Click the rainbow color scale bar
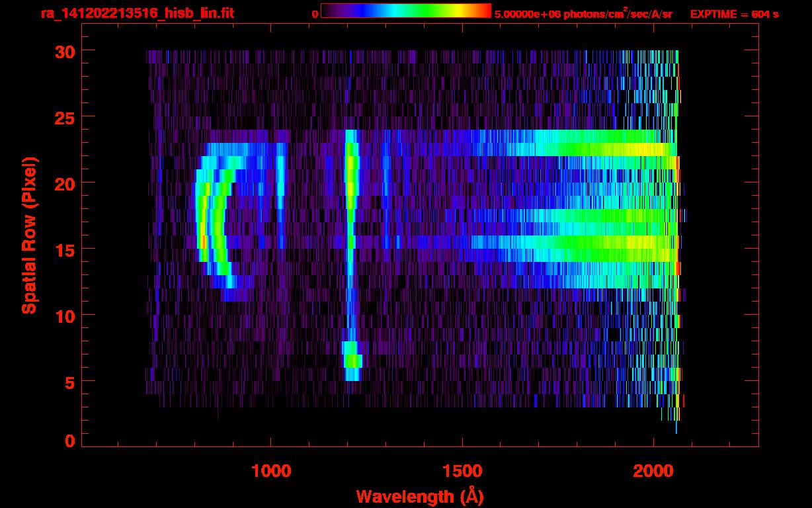Image resolution: width=812 pixels, height=508 pixels. (406, 11)
